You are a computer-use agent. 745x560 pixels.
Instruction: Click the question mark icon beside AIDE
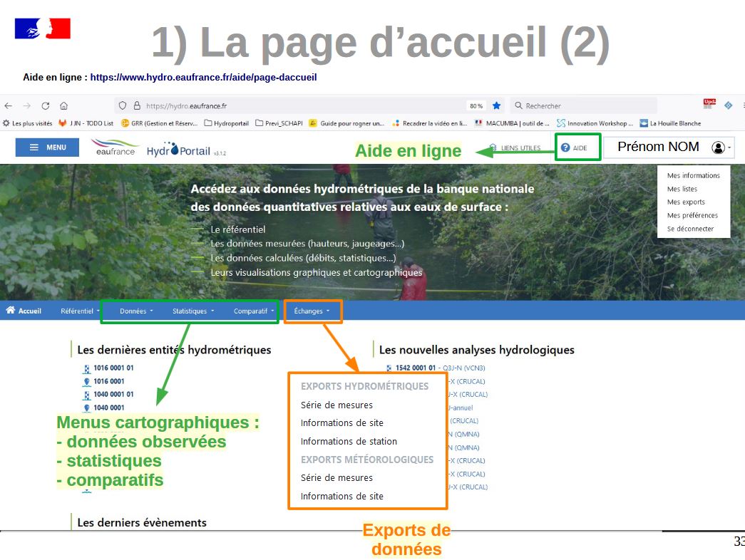point(565,147)
